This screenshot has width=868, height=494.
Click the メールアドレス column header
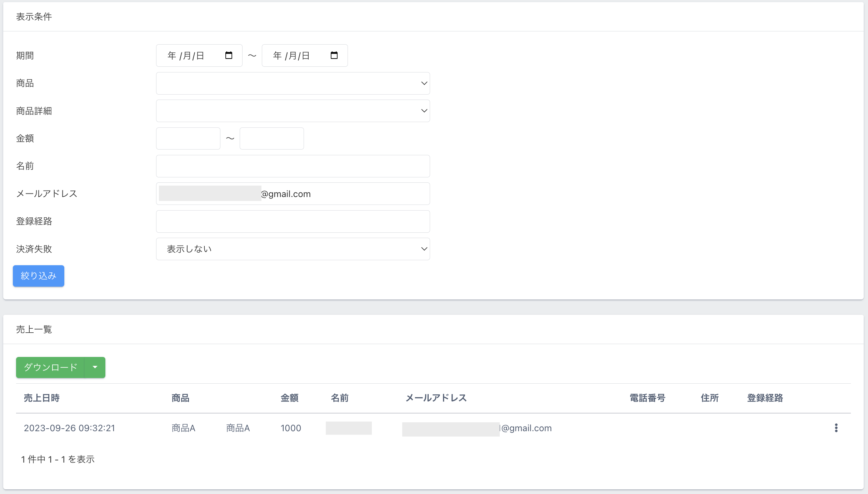436,398
